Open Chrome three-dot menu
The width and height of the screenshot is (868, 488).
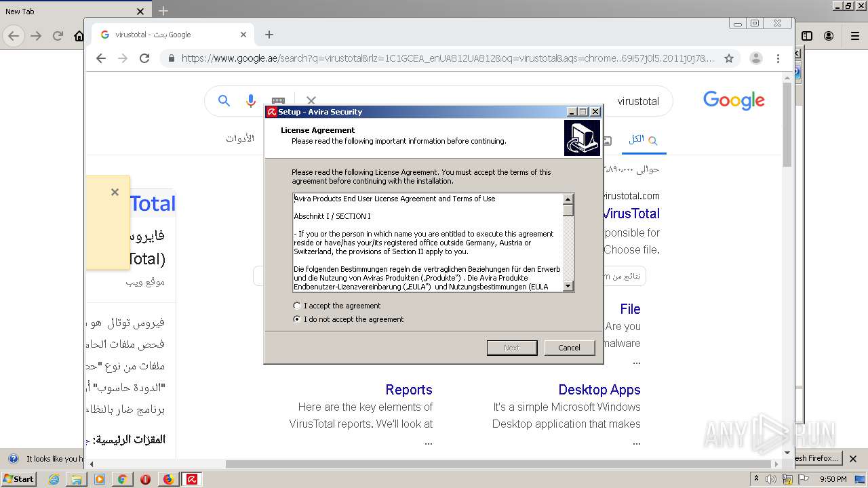coord(778,58)
